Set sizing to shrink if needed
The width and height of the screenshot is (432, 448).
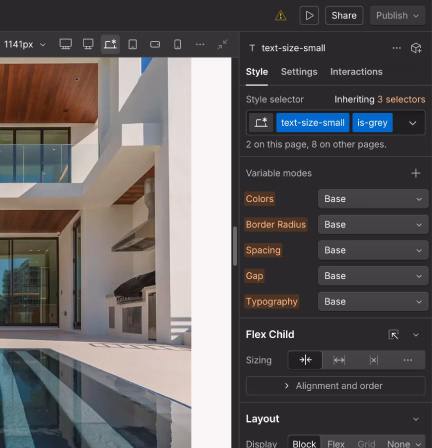(305, 360)
